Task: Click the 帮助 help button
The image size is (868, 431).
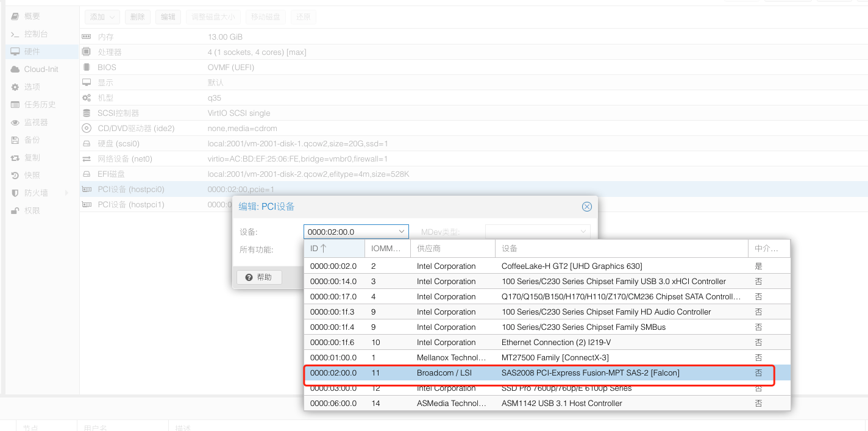Action: tap(259, 277)
